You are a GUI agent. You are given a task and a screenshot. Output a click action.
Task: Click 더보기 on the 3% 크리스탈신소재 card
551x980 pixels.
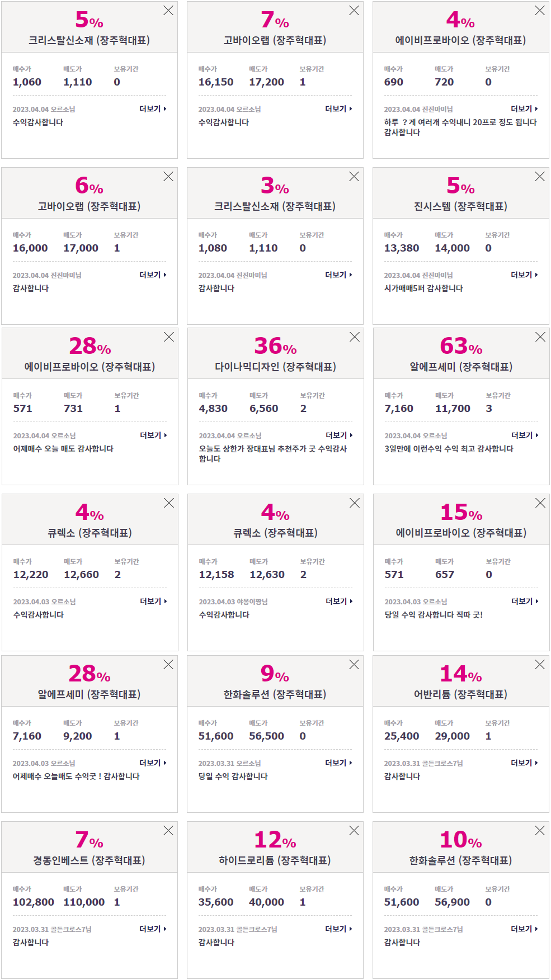(338, 275)
